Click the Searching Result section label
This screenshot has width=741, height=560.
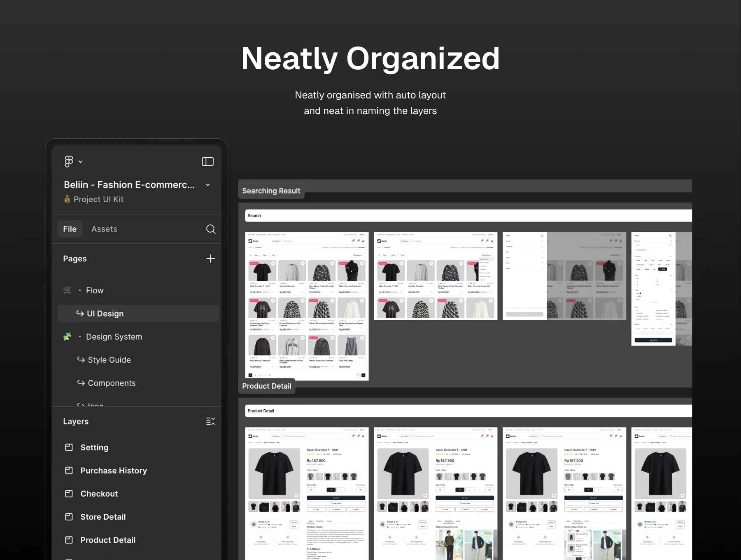271,191
